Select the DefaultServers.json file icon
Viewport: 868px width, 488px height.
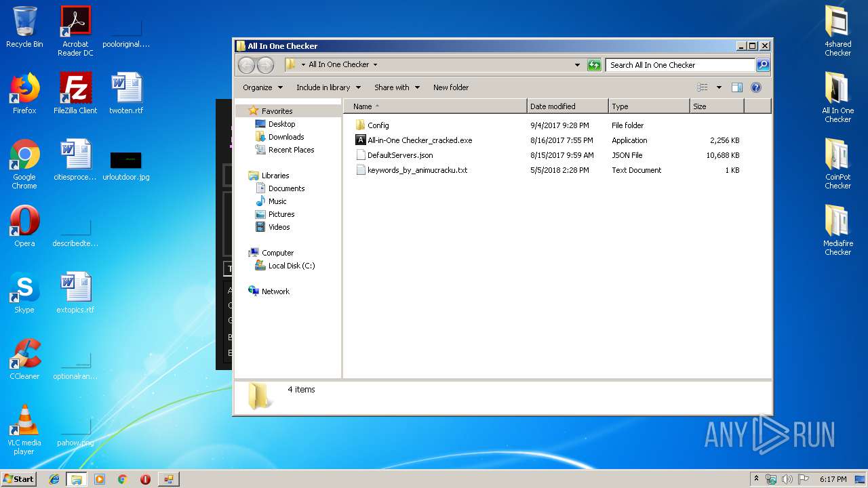[360, 155]
